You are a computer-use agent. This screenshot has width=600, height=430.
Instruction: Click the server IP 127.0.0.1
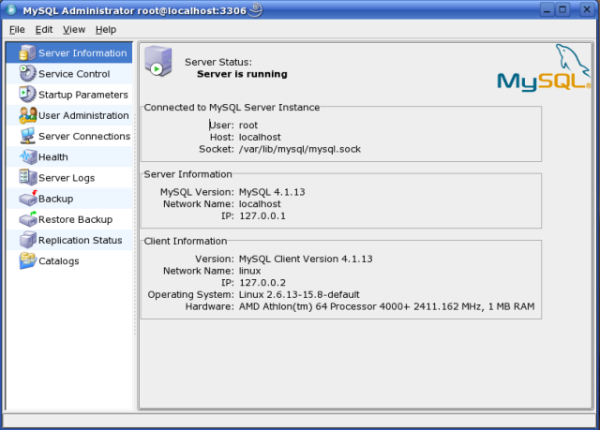262,216
